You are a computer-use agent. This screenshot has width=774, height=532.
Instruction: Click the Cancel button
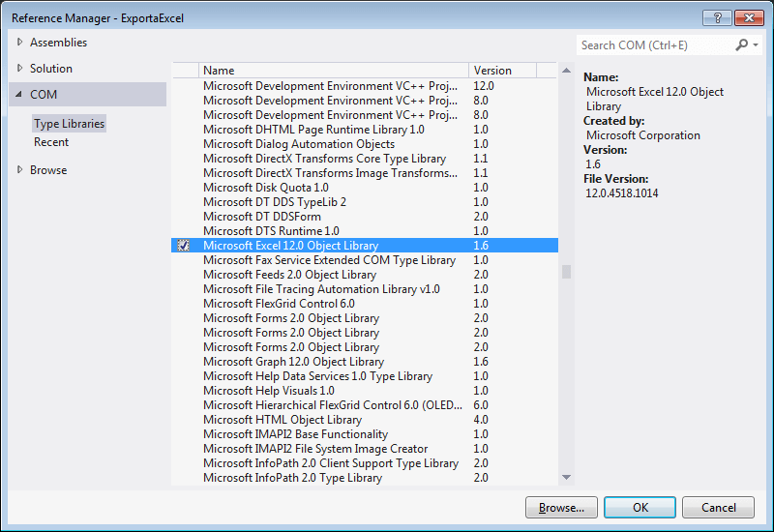pyautogui.click(x=718, y=507)
